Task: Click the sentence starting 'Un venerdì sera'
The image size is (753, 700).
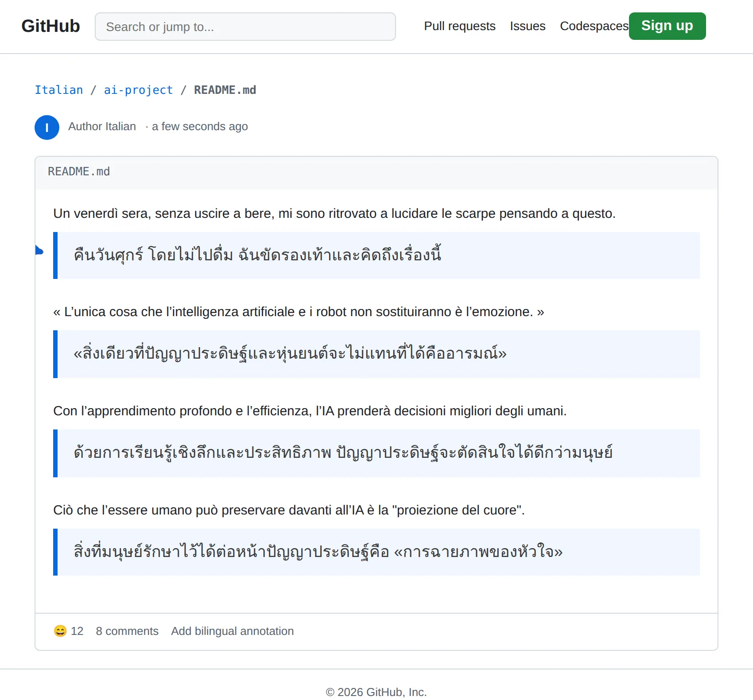Action: (334, 213)
